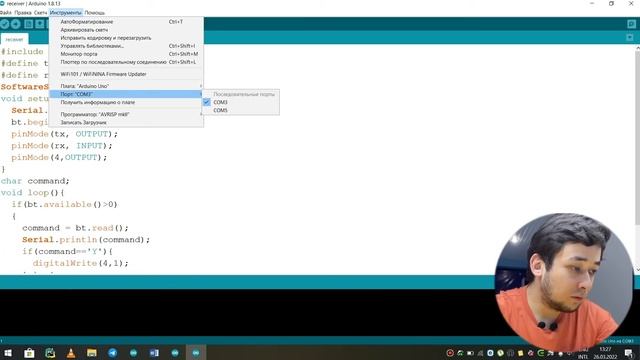Click the red recording tray icon

click(450, 353)
